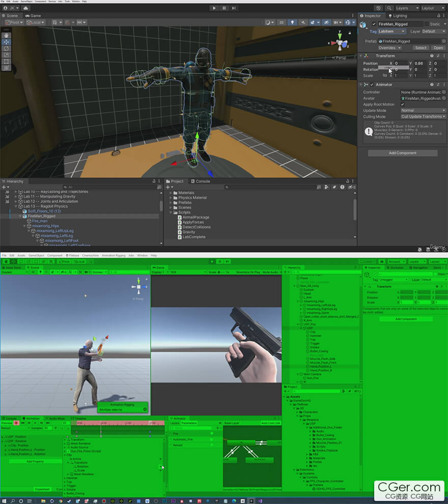The width and height of the screenshot is (448, 504).
Task: Select the Inspector tab in top window
Action: click(370, 16)
